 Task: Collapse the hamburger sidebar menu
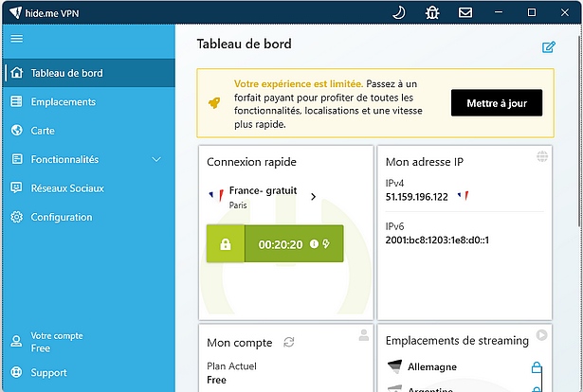click(x=16, y=39)
